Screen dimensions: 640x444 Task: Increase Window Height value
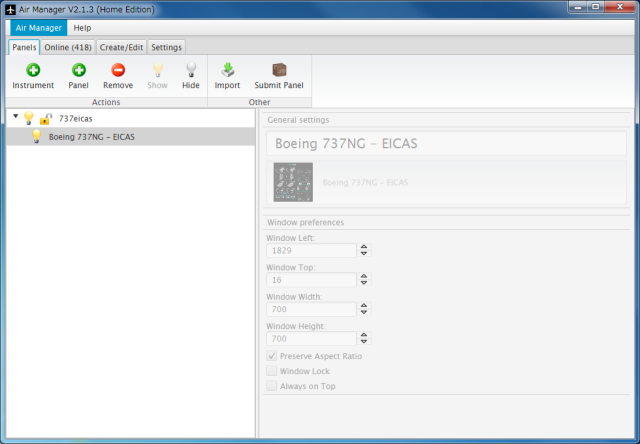[x=364, y=335]
